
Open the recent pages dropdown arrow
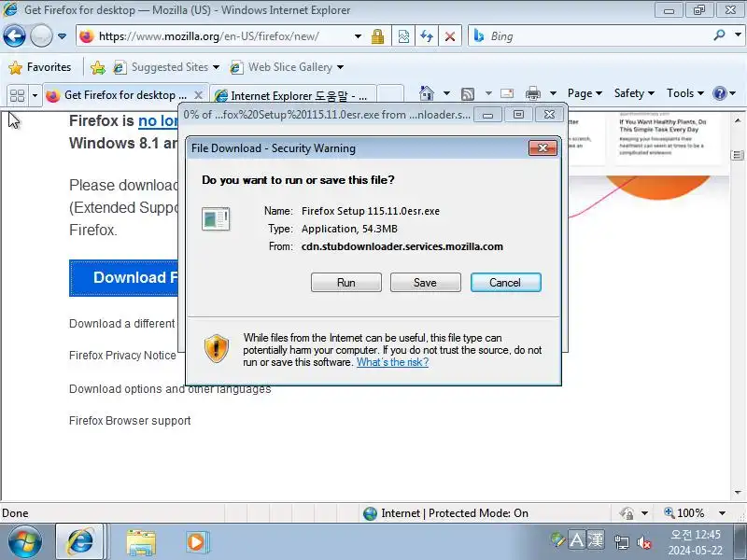click(62, 36)
